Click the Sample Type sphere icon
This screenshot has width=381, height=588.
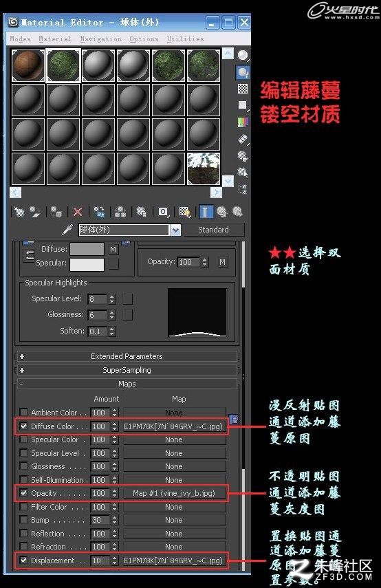point(243,56)
